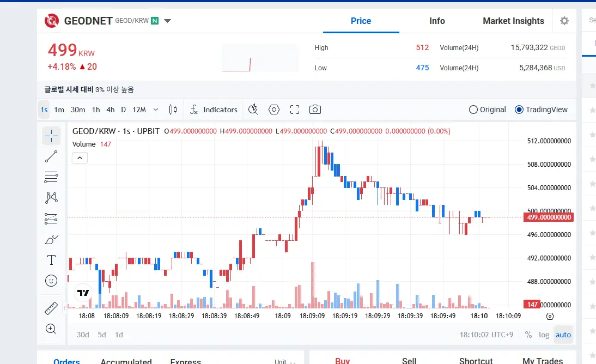The image size is (596, 364).
Task: Collapse the indicator legend chevron
Action: [80, 158]
